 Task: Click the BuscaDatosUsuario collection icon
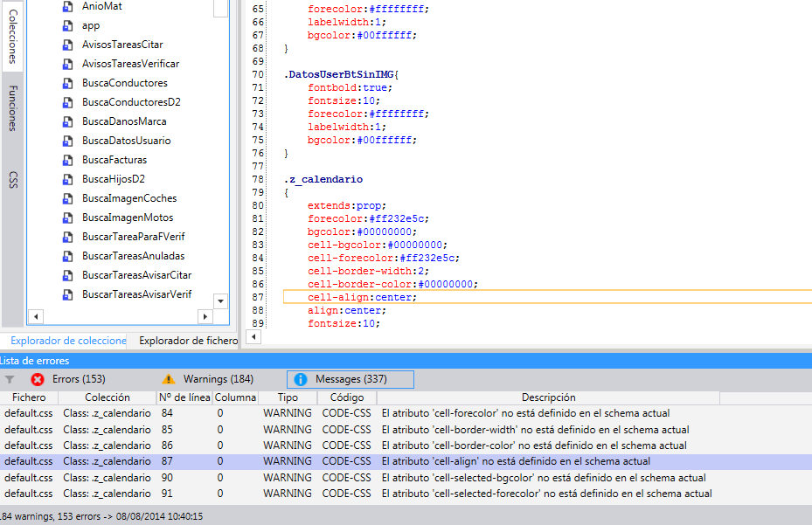67,141
